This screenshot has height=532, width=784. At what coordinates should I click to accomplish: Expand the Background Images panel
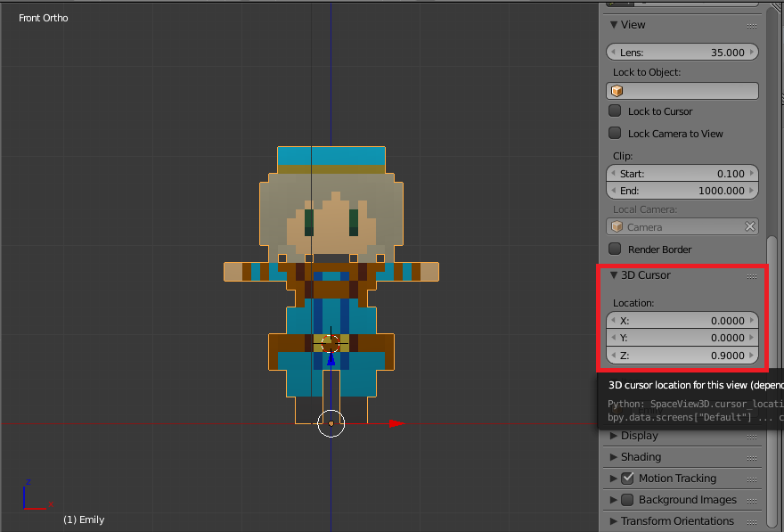pyautogui.click(x=614, y=500)
